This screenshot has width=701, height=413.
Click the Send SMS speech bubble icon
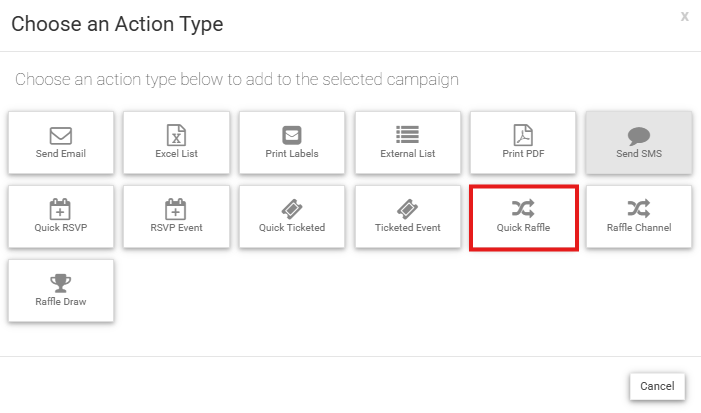[639, 136]
